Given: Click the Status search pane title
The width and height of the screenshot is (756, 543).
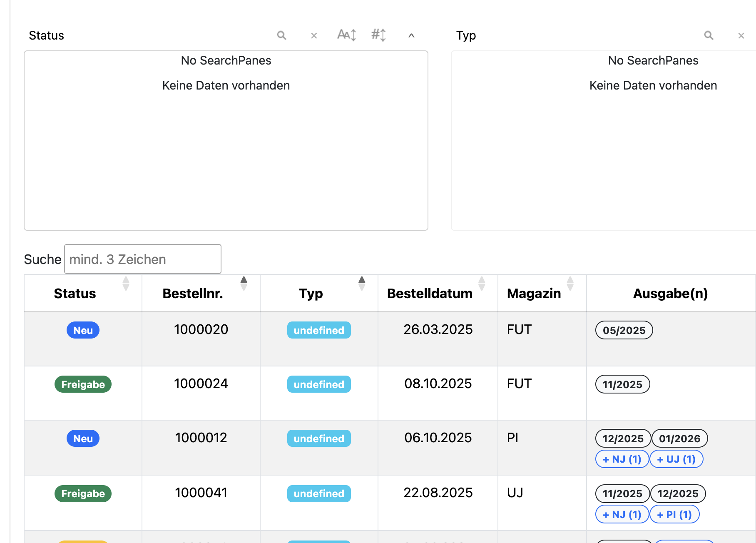Looking at the screenshot, I should coord(47,35).
